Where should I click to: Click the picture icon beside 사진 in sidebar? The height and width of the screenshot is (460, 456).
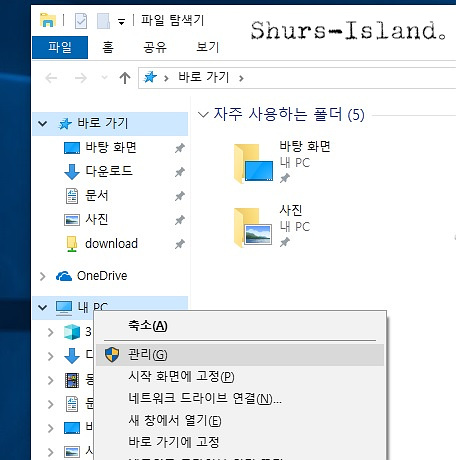click(72, 220)
